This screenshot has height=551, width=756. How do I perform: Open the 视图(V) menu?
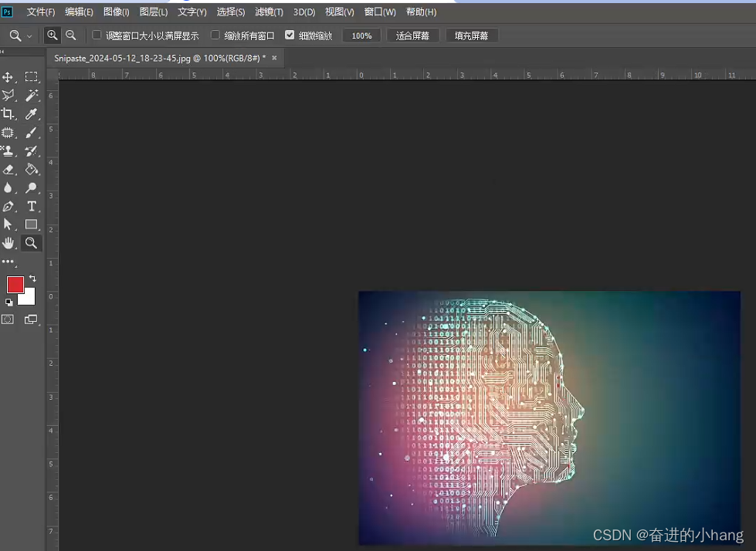click(x=340, y=12)
